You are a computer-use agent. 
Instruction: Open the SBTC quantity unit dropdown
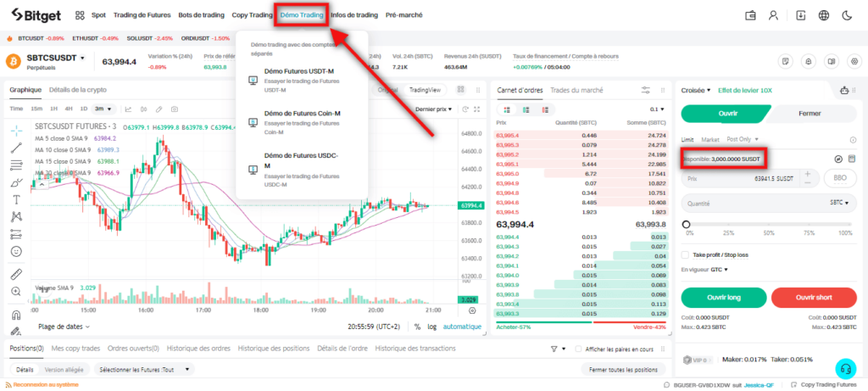[x=840, y=204]
